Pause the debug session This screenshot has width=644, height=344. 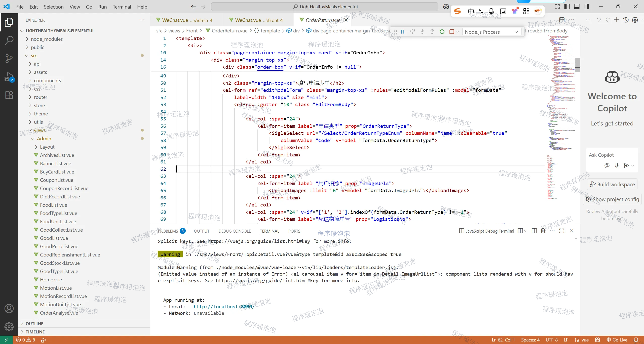[x=403, y=32]
